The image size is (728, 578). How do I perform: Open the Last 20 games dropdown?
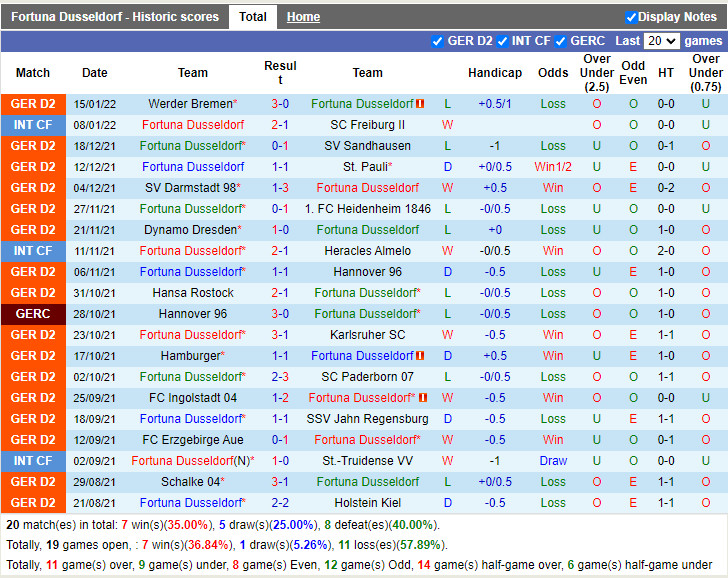point(662,41)
